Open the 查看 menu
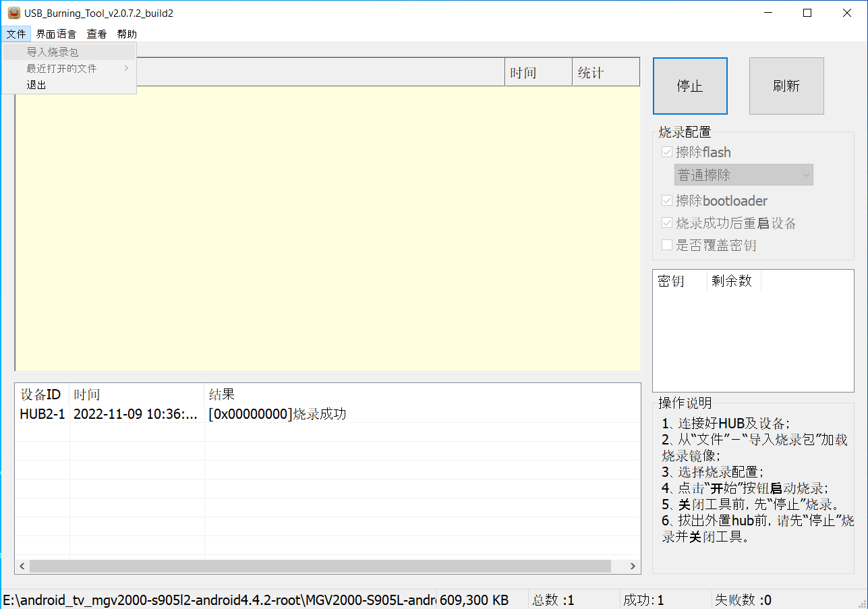Image resolution: width=868 pixels, height=609 pixels. click(x=96, y=34)
